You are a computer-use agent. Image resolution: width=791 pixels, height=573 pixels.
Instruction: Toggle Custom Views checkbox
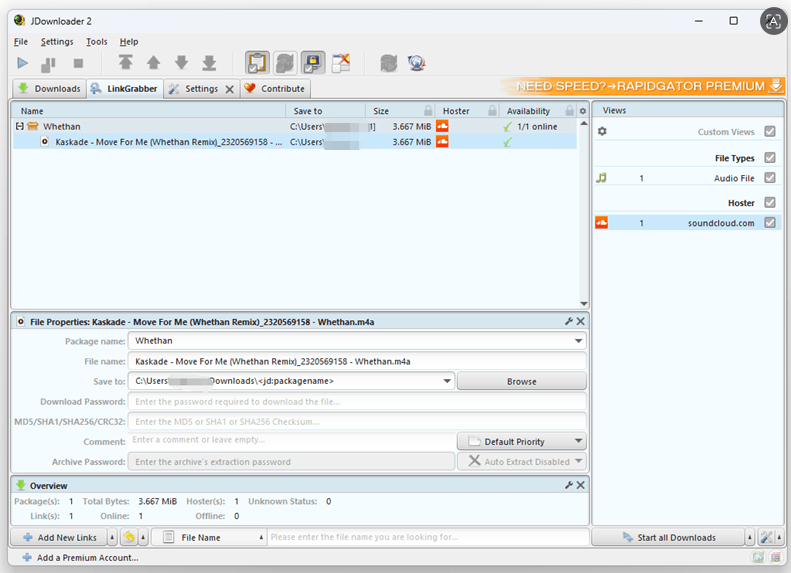coord(770,131)
